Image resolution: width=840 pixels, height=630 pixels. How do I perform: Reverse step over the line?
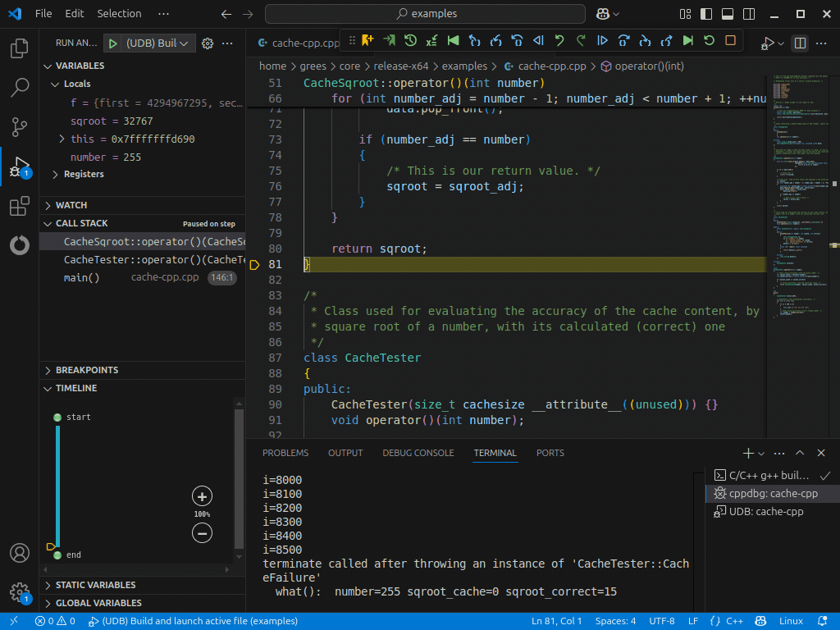[x=517, y=41]
